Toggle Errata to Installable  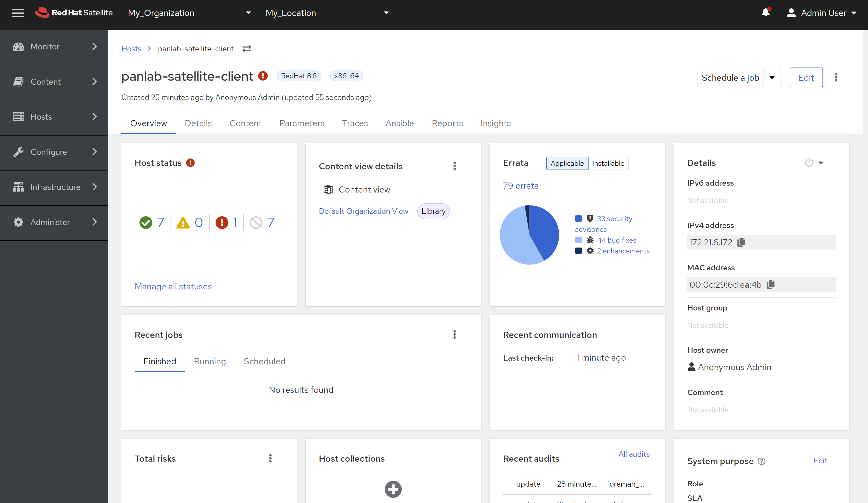[x=608, y=163]
